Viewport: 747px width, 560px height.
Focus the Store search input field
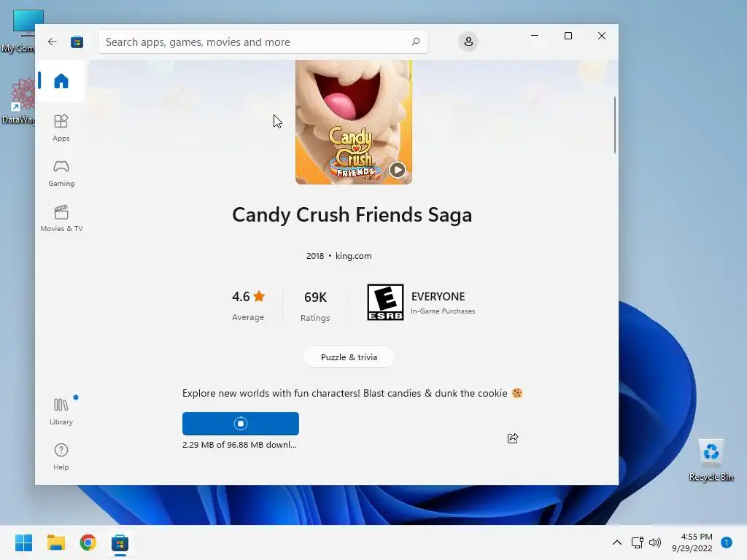[263, 42]
